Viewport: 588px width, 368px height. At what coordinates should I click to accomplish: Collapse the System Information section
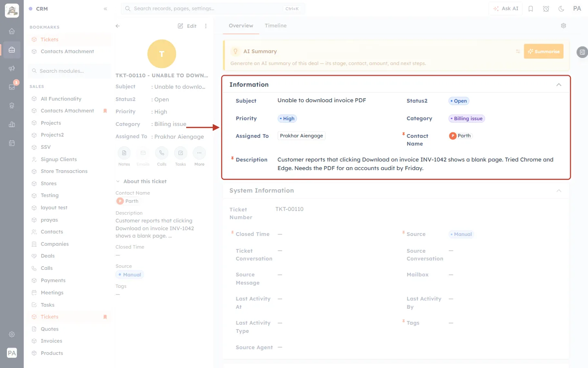point(559,191)
